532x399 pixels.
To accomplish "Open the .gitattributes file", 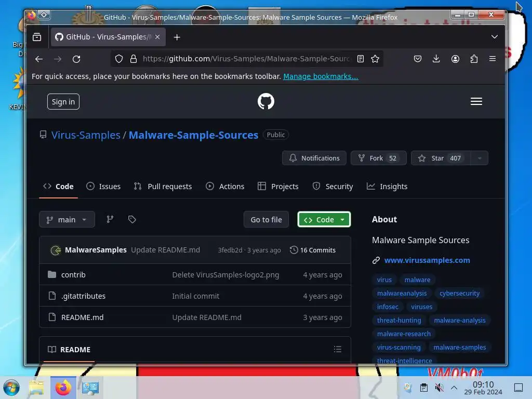I will point(84,296).
